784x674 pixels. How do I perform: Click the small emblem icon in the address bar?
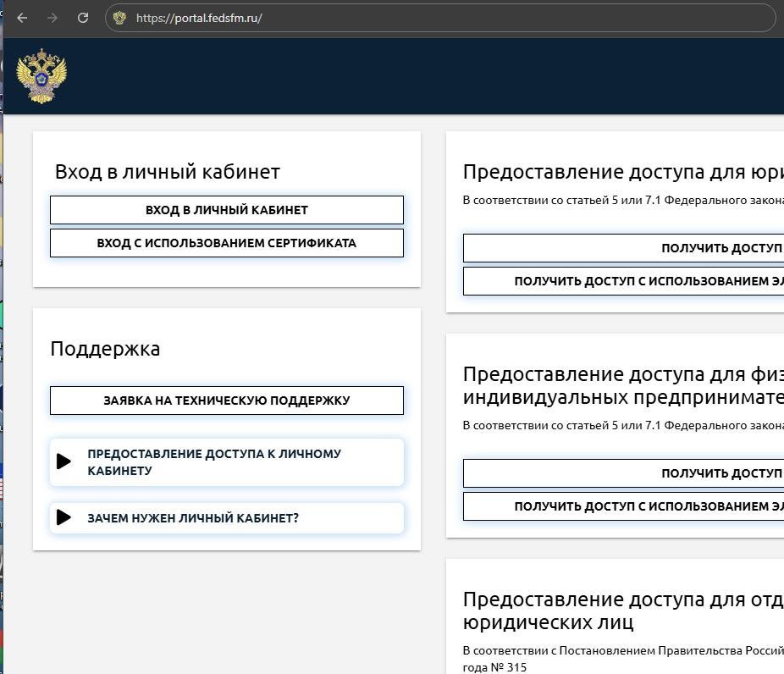(119, 18)
